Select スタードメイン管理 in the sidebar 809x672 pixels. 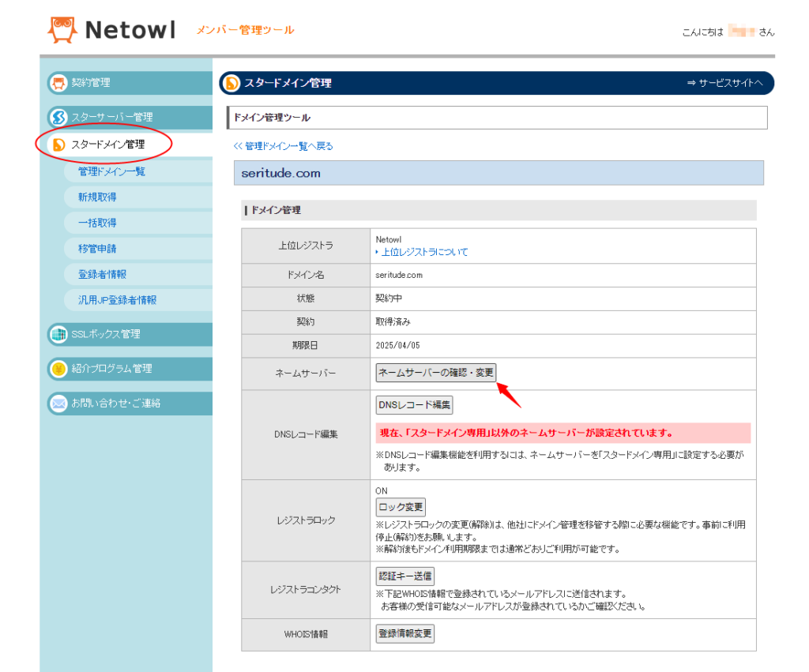[x=130, y=145]
